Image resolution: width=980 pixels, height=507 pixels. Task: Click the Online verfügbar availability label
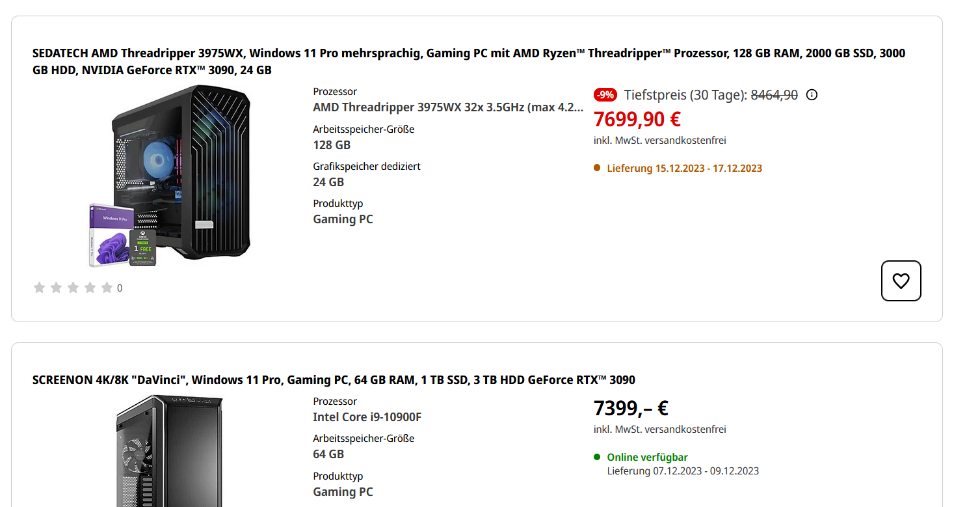(x=647, y=457)
